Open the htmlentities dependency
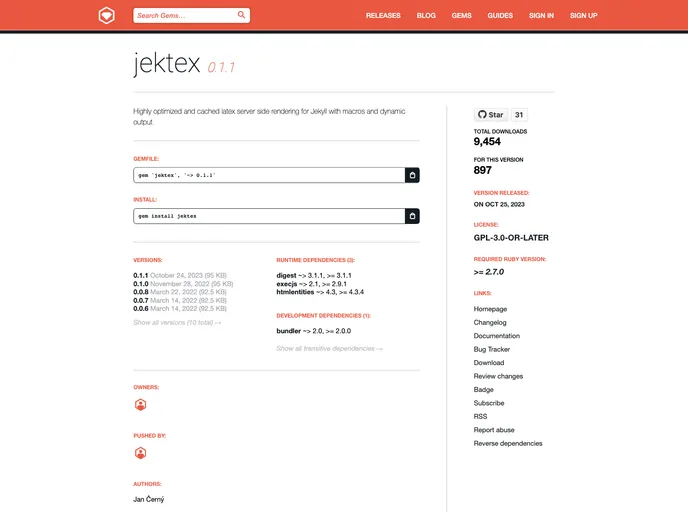This screenshot has width=688, height=512. [x=295, y=292]
